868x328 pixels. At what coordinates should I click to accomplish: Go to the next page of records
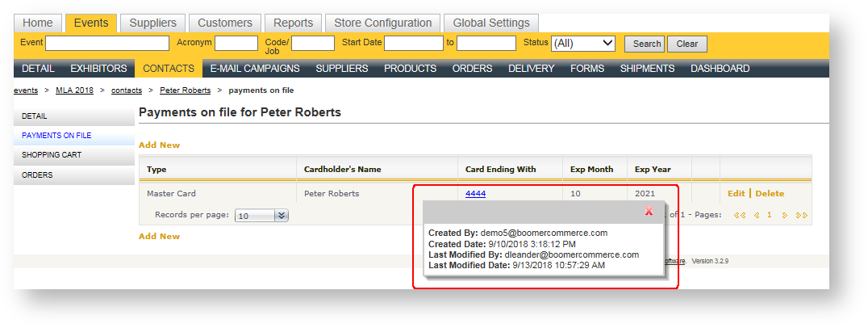pos(784,216)
